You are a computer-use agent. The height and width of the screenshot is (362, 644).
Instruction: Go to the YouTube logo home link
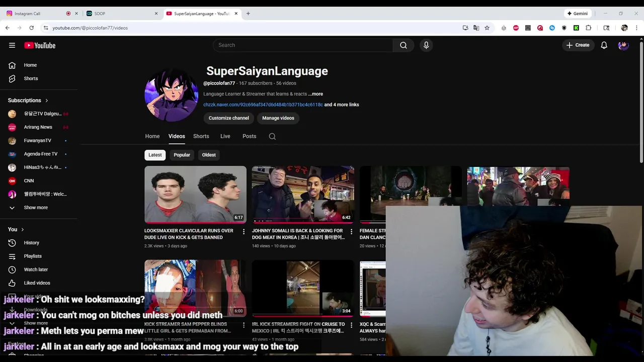pyautogui.click(x=40, y=45)
